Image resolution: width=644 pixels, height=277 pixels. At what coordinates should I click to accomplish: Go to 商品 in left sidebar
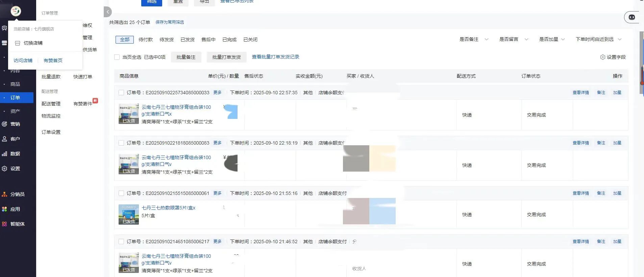tap(15, 84)
